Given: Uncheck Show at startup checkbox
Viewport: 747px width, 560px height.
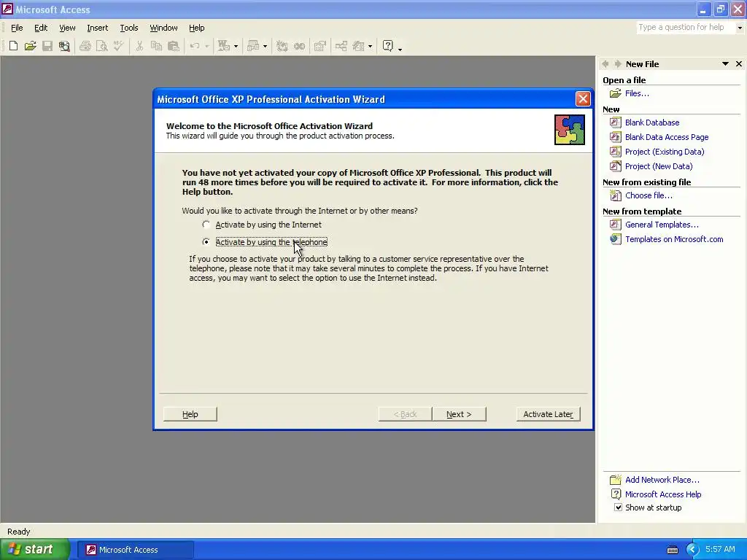Looking at the screenshot, I should pos(618,507).
